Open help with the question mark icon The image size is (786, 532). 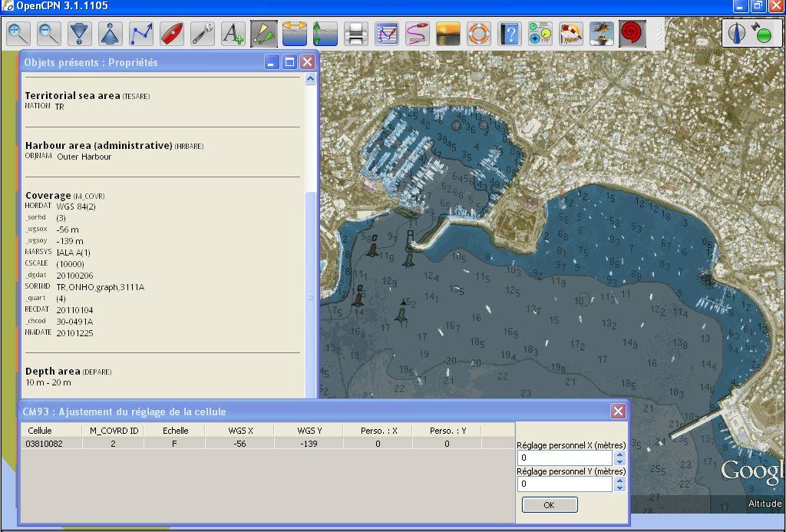[x=509, y=34]
